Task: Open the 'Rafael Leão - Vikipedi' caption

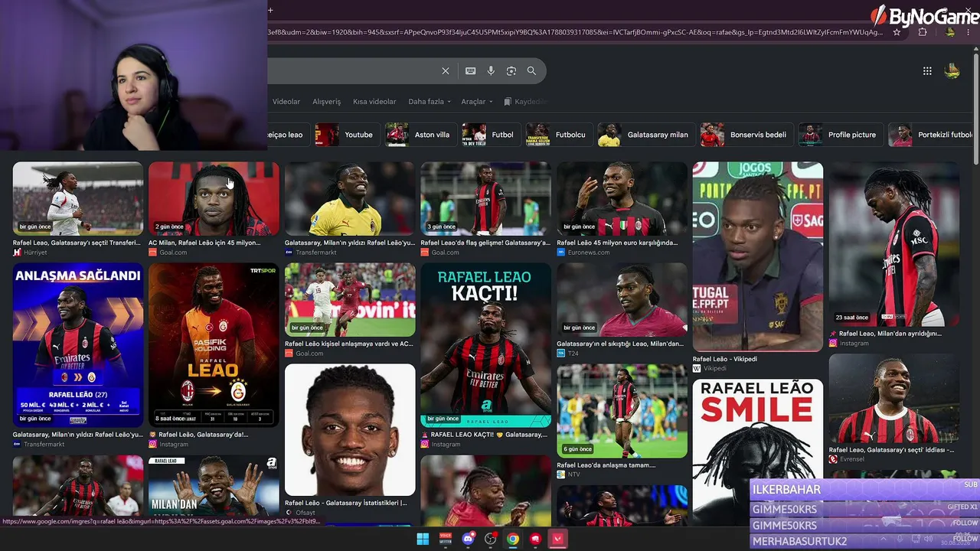Action: [x=725, y=359]
